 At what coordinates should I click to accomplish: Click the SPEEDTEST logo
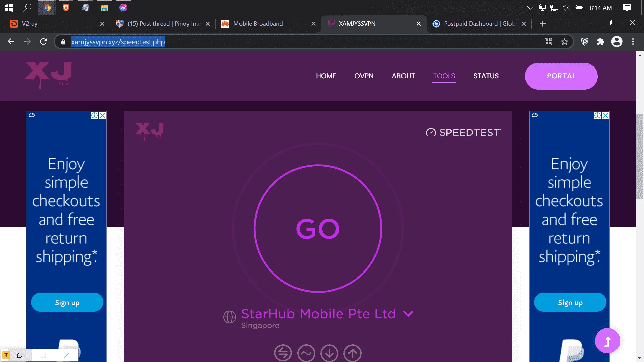[463, 133]
